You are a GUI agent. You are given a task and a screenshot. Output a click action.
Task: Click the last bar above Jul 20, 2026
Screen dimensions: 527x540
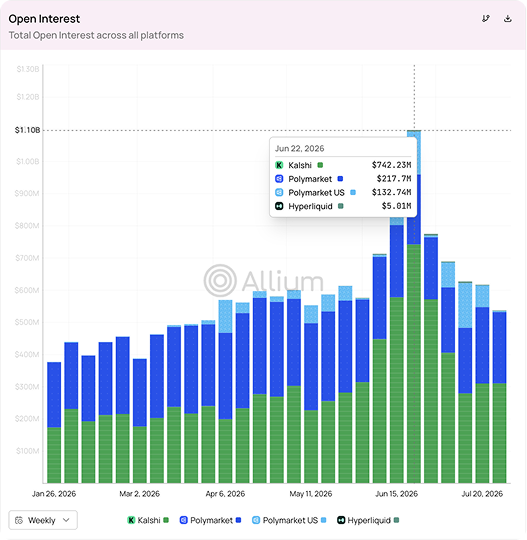[499, 397]
